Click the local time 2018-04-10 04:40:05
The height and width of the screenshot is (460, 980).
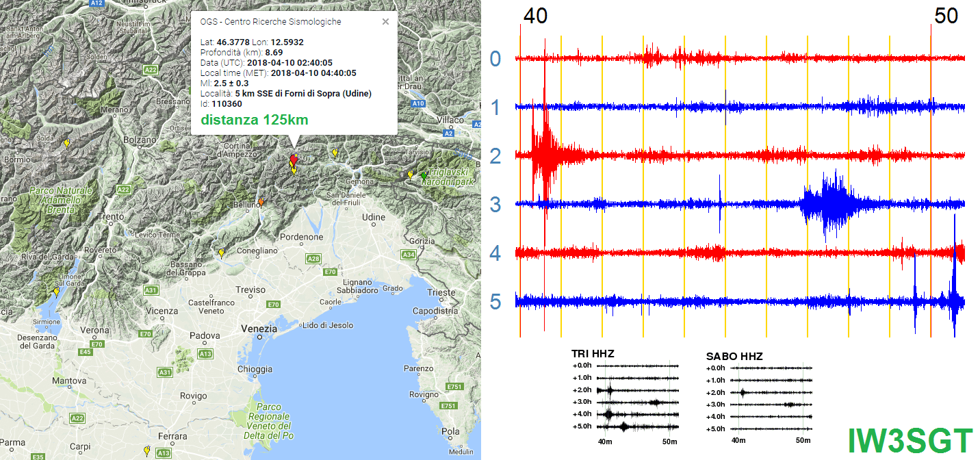313,73
